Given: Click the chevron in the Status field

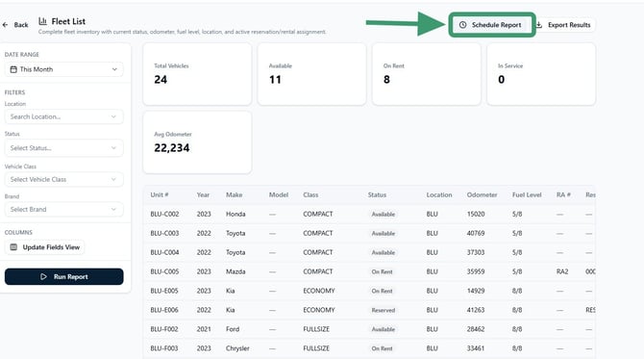Looking at the screenshot, I should [113, 148].
